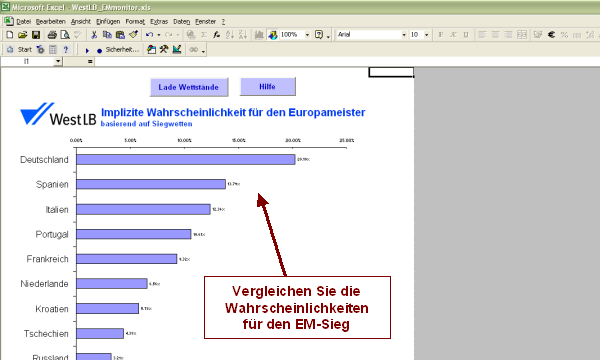Sort ascending with the A-Z icon

click(x=230, y=35)
